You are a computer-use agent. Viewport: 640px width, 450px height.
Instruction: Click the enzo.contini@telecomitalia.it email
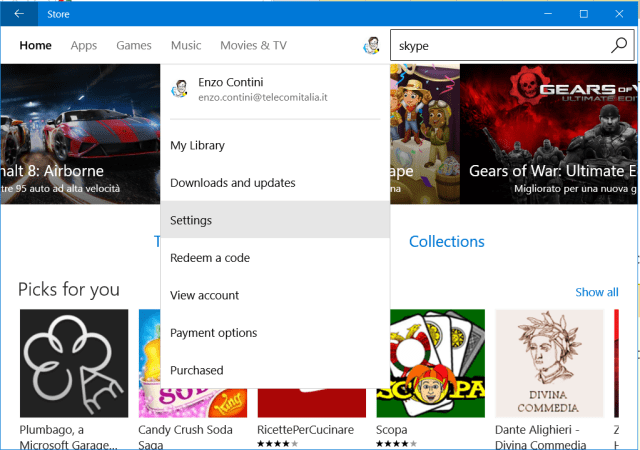point(263,97)
